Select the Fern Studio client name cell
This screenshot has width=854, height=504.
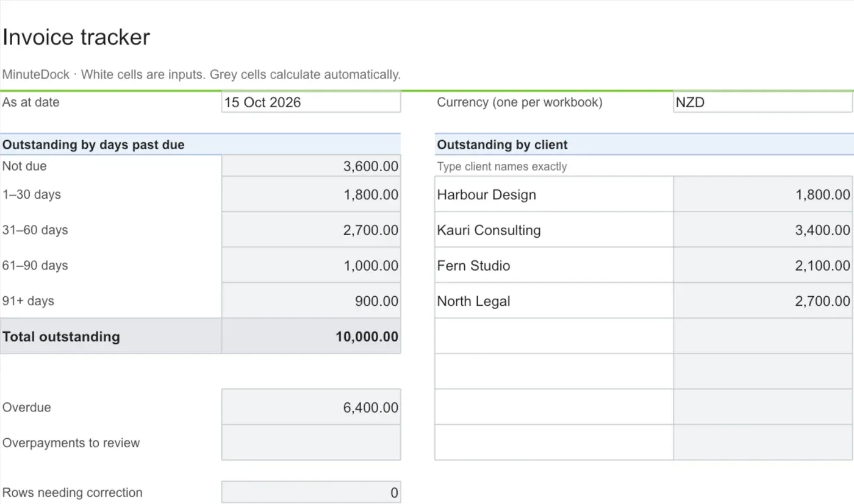tap(554, 265)
